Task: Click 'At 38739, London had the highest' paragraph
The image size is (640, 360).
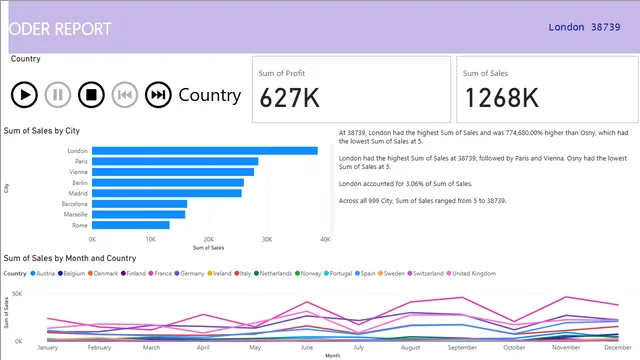Action: [x=483, y=137]
